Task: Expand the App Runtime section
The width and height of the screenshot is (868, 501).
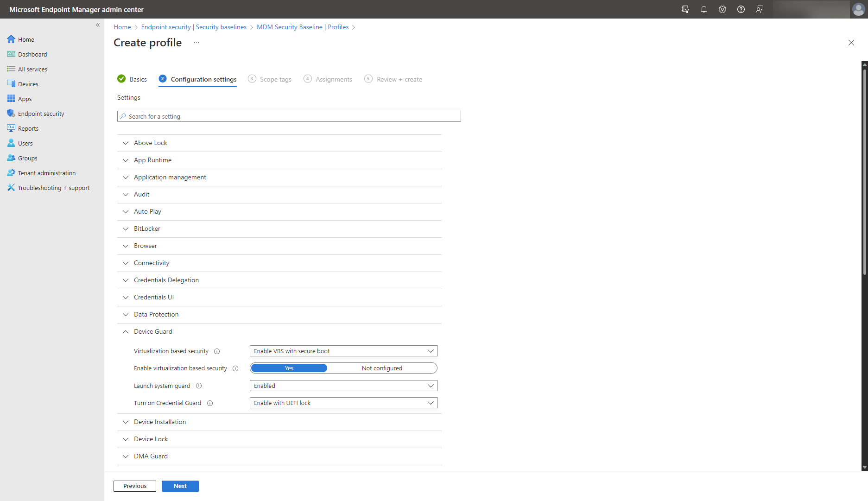Action: [x=279, y=160]
